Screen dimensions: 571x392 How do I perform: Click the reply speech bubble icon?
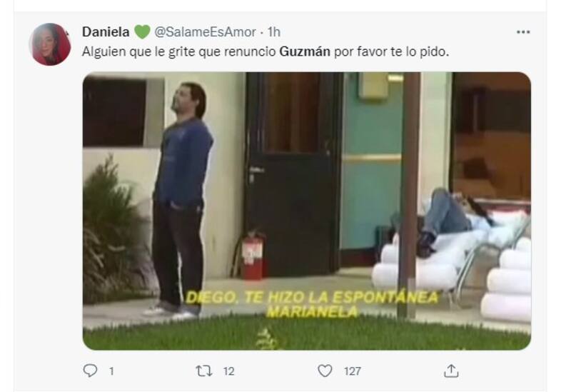pyautogui.click(x=90, y=371)
